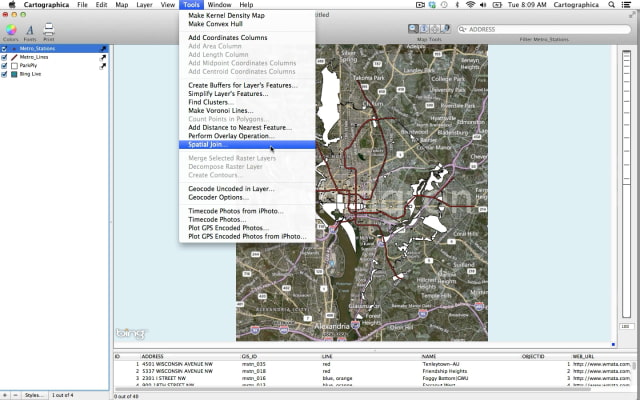The height and width of the screenshot is (400, 640).
Task: Click the pin icon beside Metro_Lines
Action: point(102,57)
